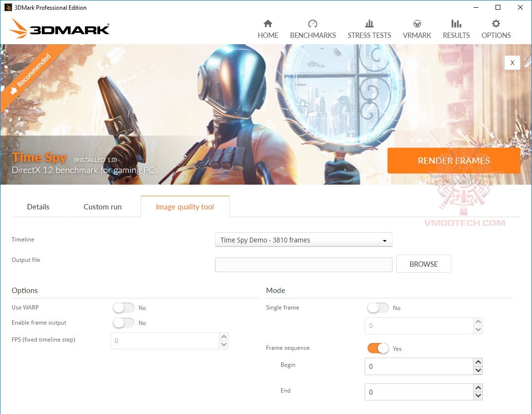This screenshot has height=414, width=532.
Task: Click the Time Spy title text
Action: coord(39,157)
